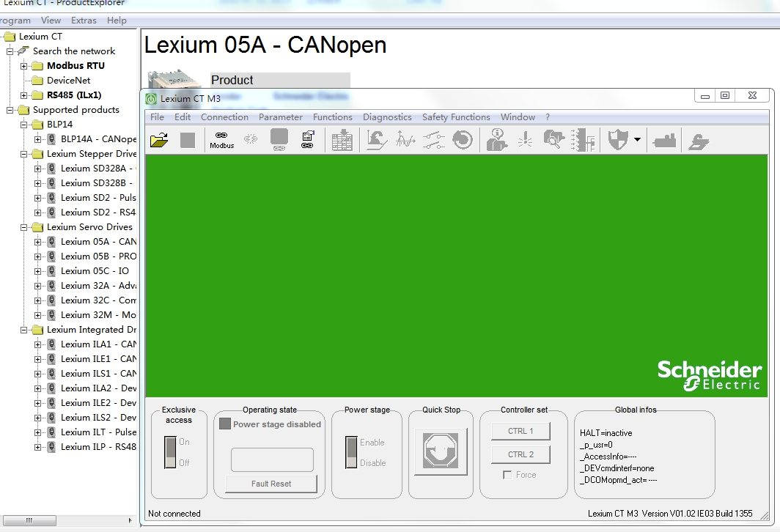Select the Lexium 32A tree item
This screenshot has height=532, width=780.
pyautogui.click(x=98, y=286)
